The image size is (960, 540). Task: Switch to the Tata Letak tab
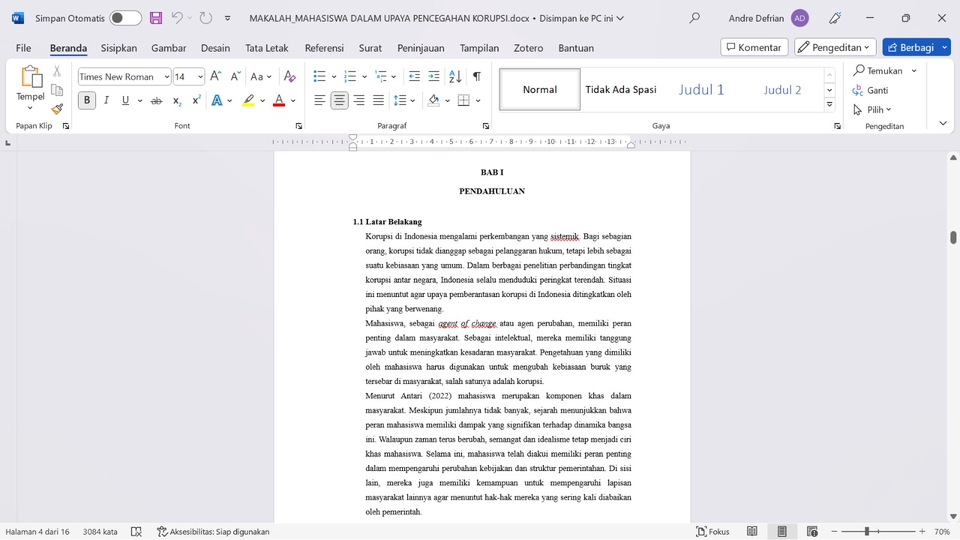tap(266, 48)
